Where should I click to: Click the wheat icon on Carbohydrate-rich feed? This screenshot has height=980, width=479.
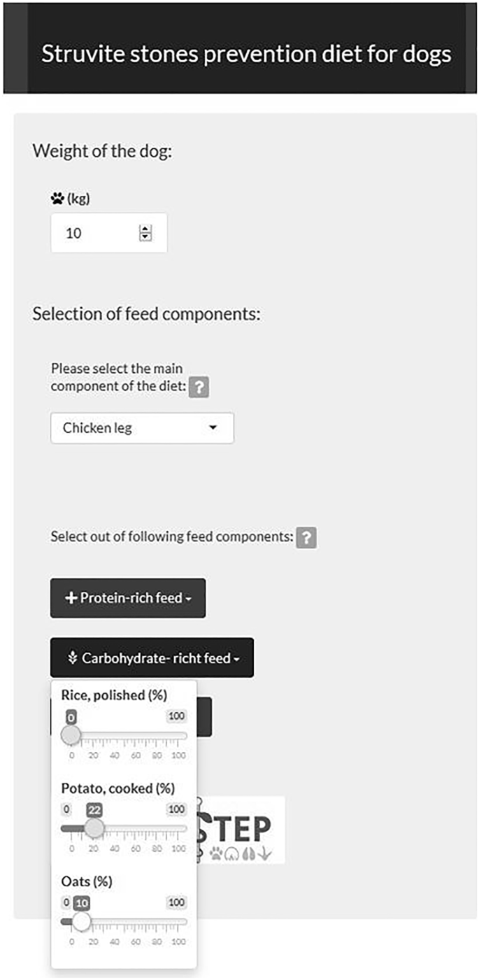tap(73, 658)
